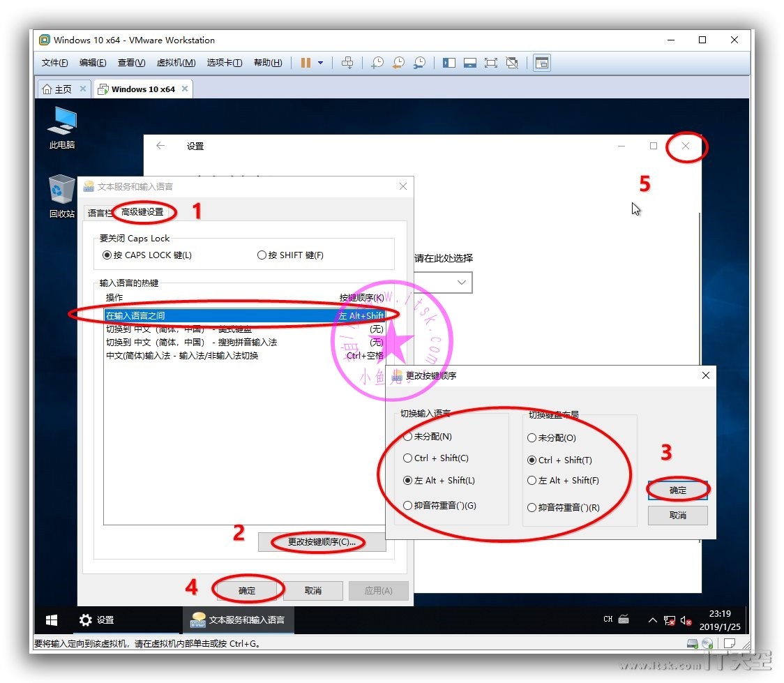The image size is (784, 683).
Task: Open the 帮助(H) menu
Action: [268, 63]
